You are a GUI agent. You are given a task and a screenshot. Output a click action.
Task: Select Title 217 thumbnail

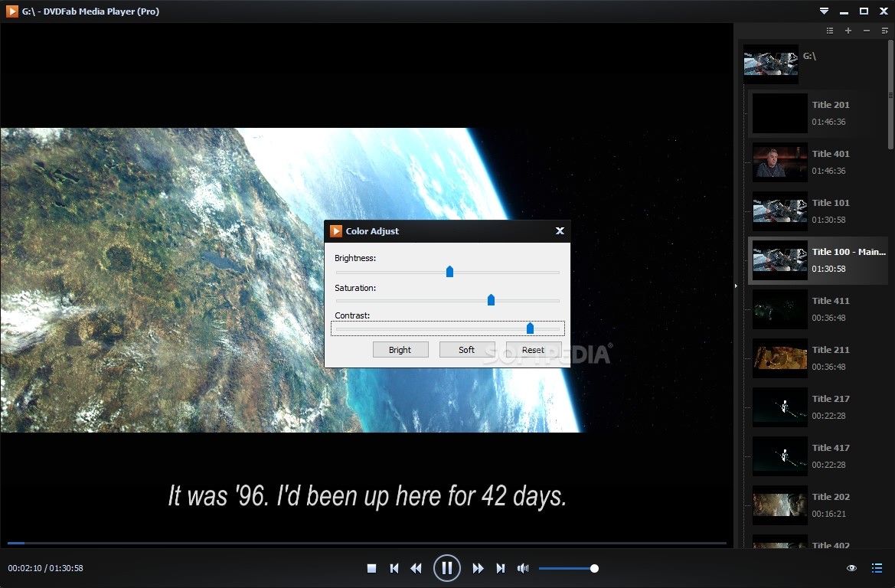[779, 407]
